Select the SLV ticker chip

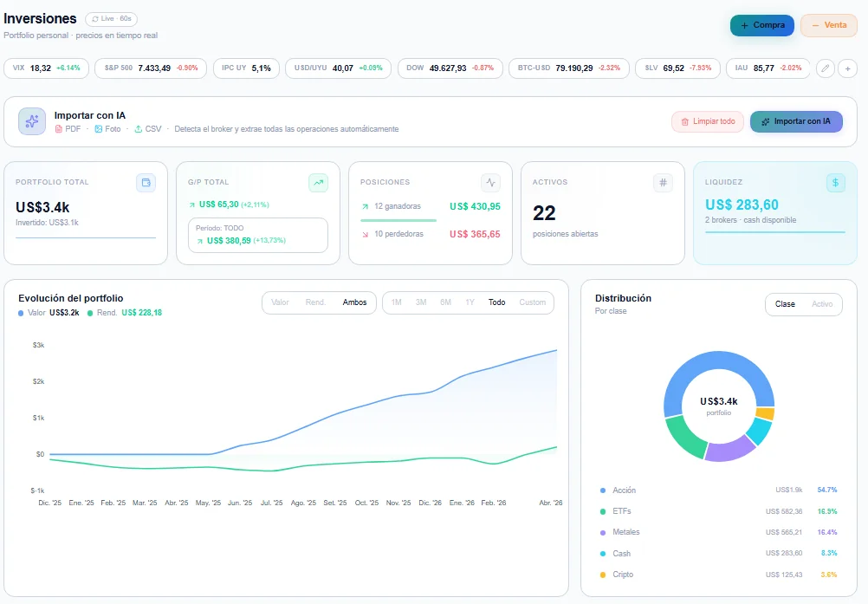[x=677, y=68]
